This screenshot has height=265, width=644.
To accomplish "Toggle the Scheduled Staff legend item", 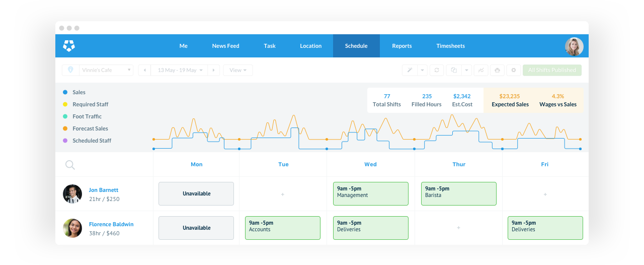I will click(x=92, y=141).
